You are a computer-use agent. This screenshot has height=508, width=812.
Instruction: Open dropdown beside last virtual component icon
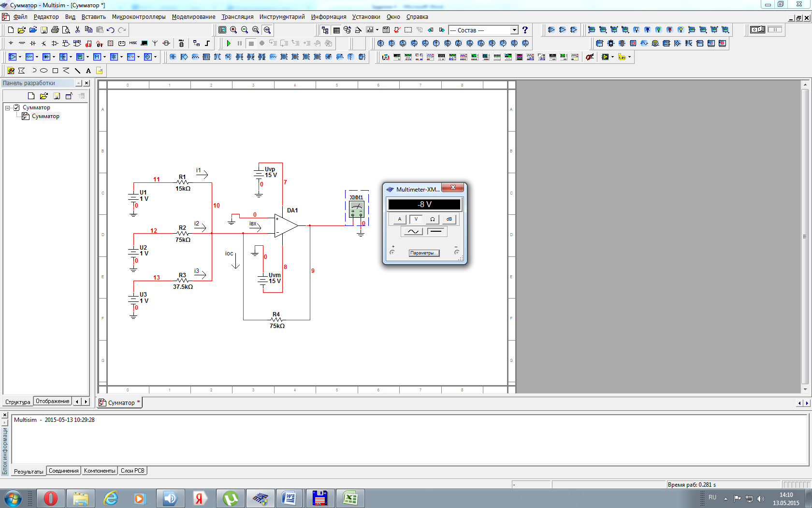(155, 57)
